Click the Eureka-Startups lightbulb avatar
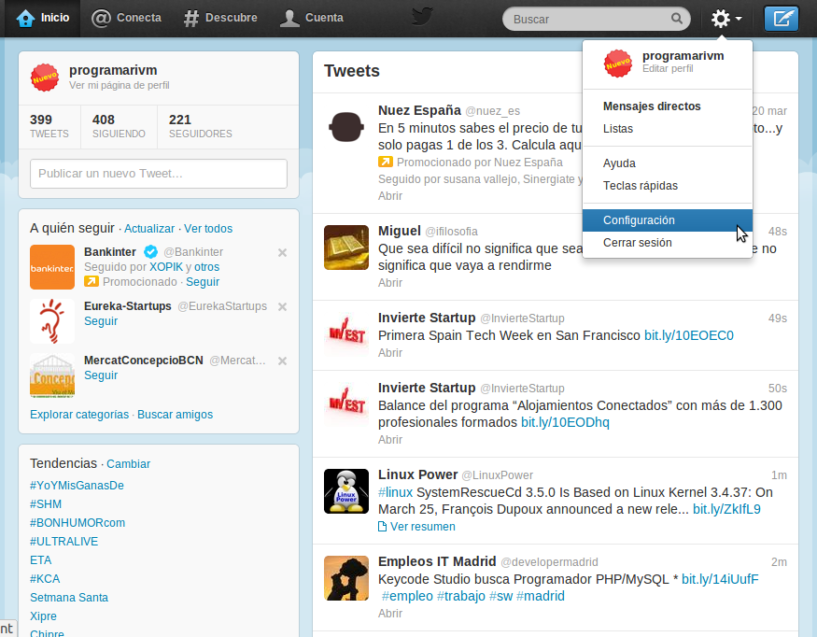Viewport: 817px width, 637px height. (x=52, y=321)
